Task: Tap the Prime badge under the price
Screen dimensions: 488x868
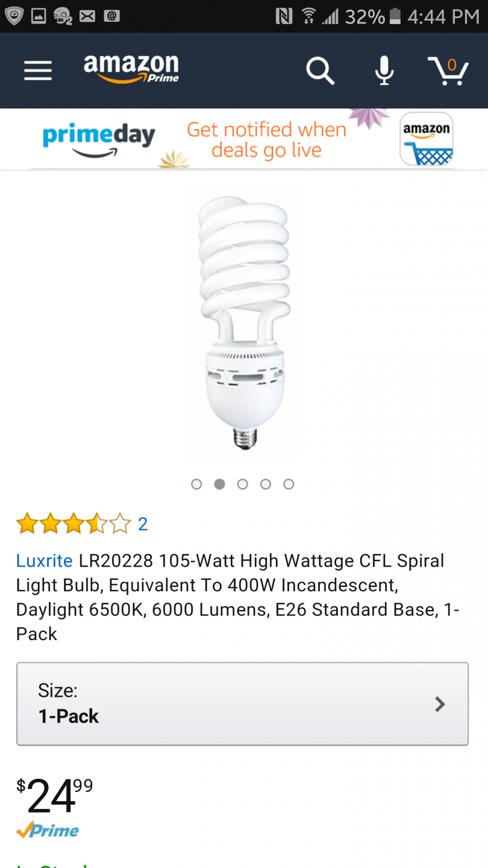Action: coord(48,831)
